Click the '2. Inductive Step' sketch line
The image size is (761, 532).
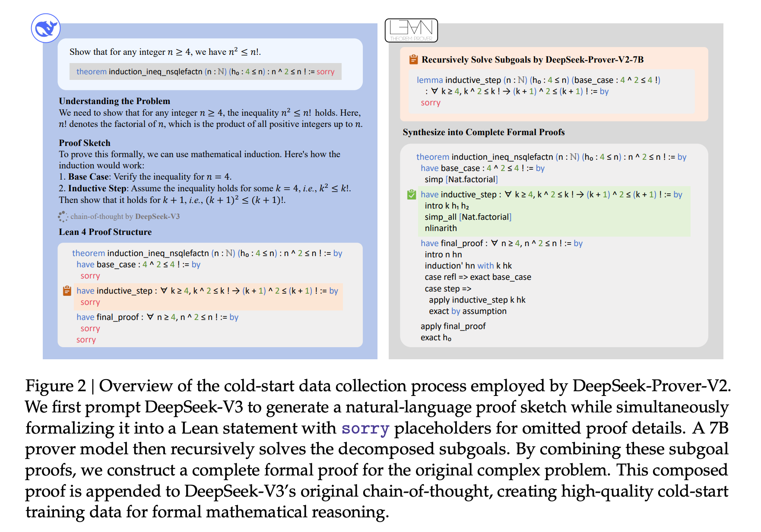[205, 188]
